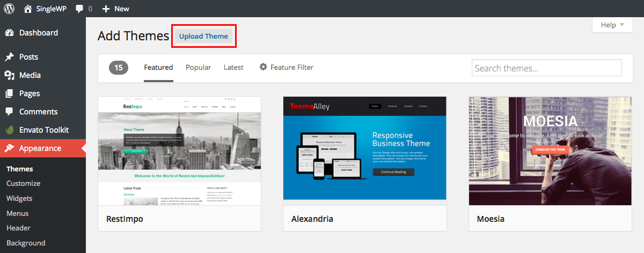Click the Pages icon in sidebar
This screenshot has height=253, width=644.
coord(9,93)
